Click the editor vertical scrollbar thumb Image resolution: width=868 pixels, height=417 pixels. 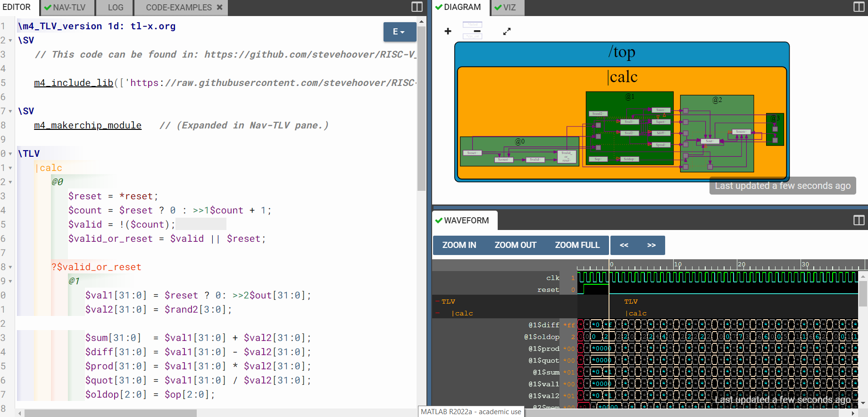[421, 108]
